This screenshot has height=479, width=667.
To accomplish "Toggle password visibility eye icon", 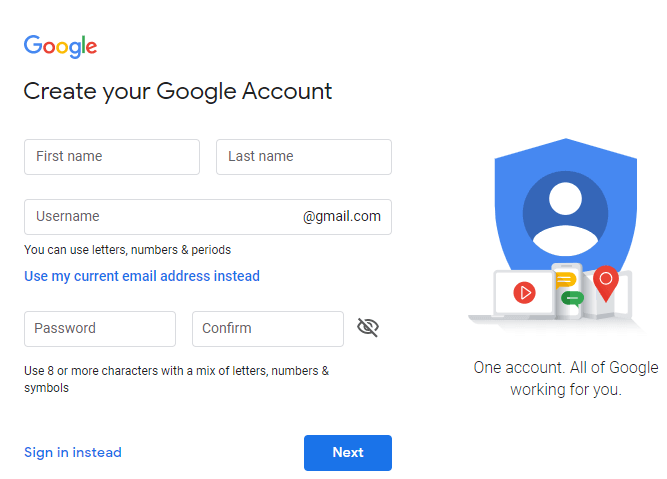I will [x=368, y=328].
